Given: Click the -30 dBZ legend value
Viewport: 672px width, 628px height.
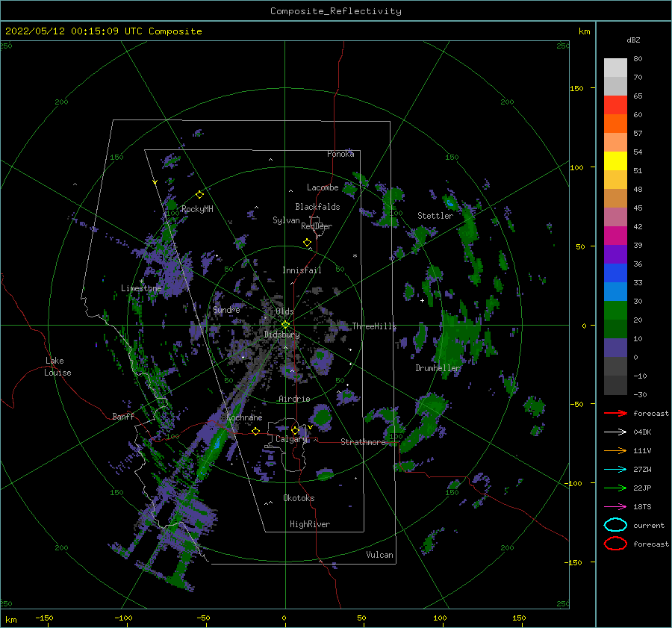Looking at the screenshot, I should coord(640,394).
